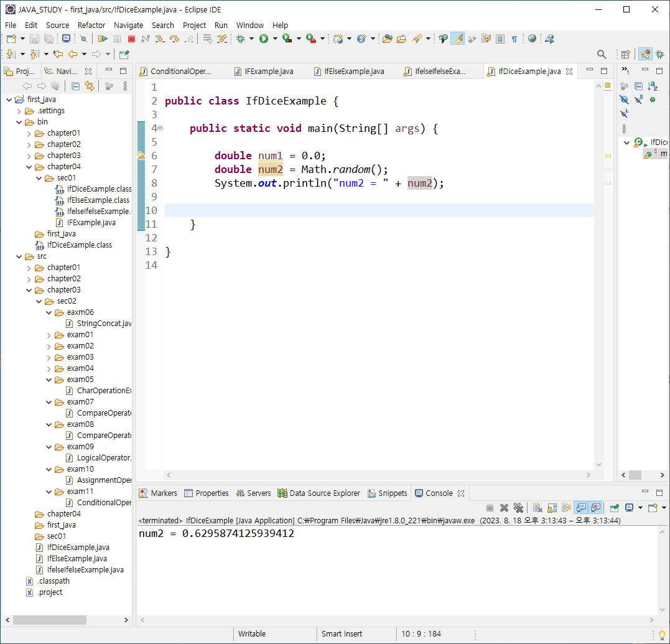The image size is (670, 644).
Task: Click the Navigator horizontal scrollbar thumb
Action: point(50,620)
